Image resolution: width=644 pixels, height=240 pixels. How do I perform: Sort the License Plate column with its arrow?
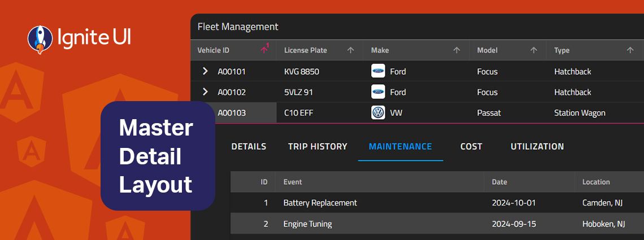pyautogui.click(x=350, y=50)
